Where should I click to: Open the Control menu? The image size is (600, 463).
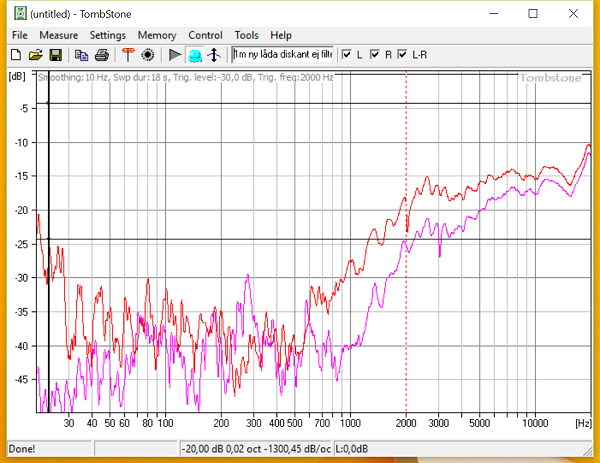click(205, 35)
